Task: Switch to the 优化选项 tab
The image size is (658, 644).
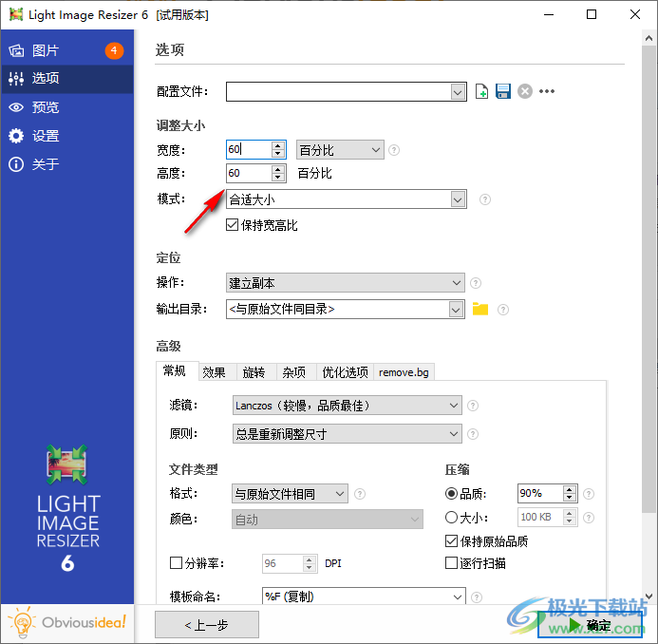Action: (345, 372)
